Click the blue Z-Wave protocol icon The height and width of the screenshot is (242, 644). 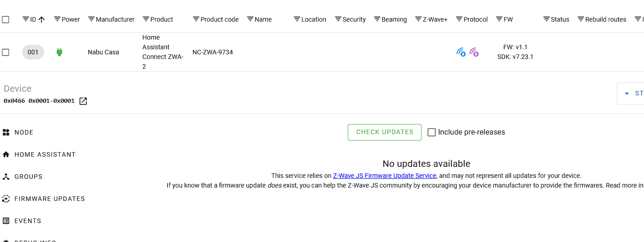tap(461, 52)
